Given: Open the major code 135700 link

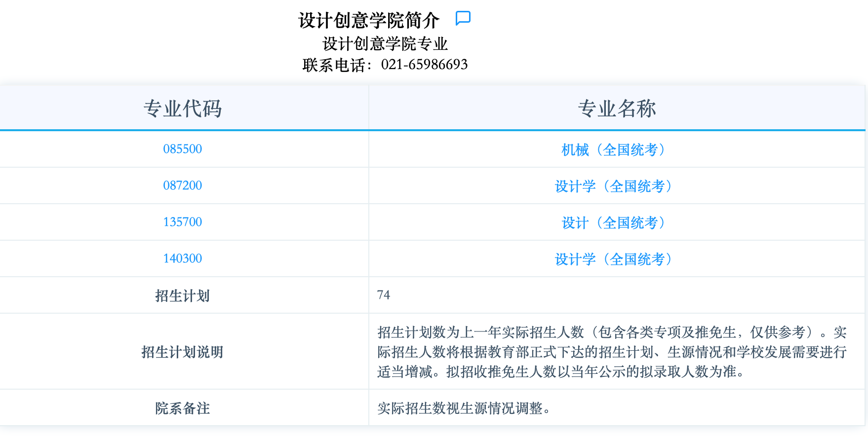Looking at the screenshot, I should pos(183,222).
